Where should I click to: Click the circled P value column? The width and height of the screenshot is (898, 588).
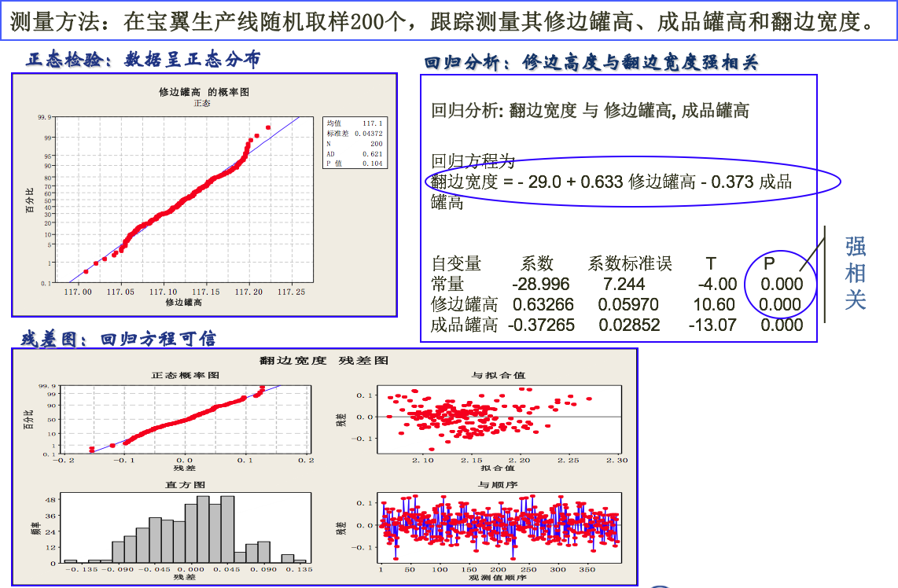click(782, 285)
